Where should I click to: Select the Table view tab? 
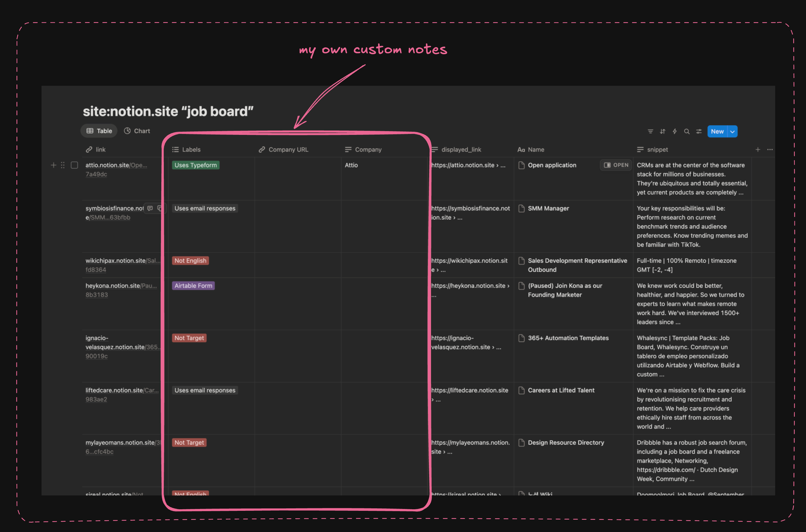tap(99, 131)
